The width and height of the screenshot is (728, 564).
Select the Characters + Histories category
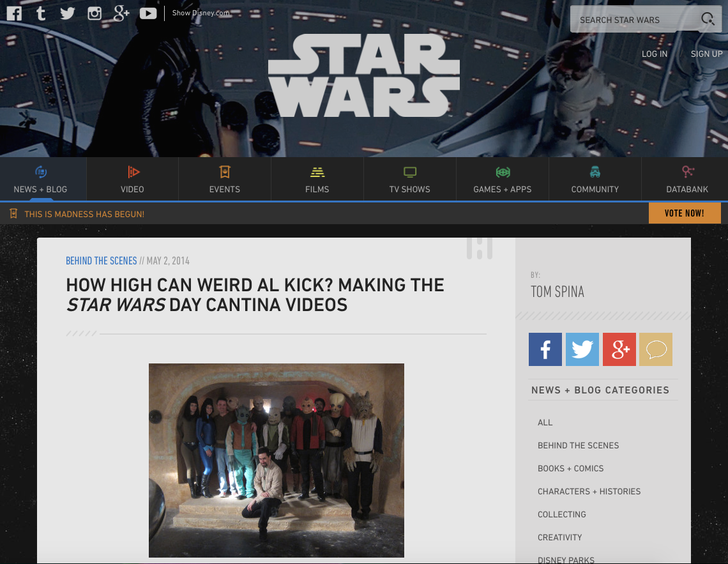tap(589, 492)
